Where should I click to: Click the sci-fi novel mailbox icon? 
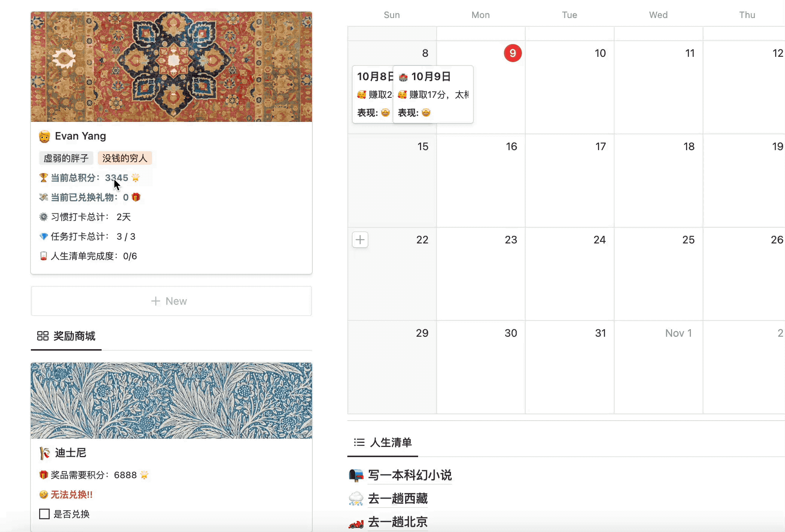[x=356, y=475]
